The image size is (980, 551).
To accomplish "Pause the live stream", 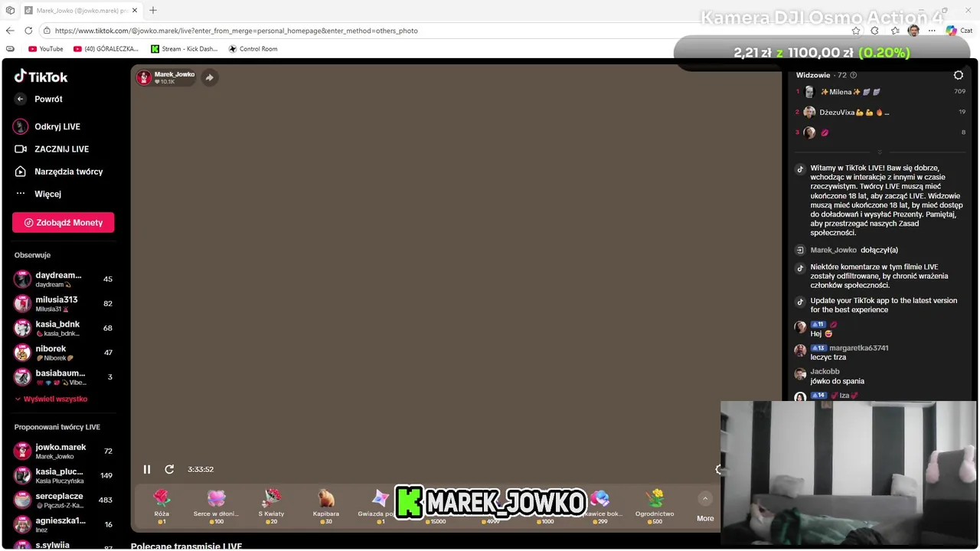I will click(147, 469).
